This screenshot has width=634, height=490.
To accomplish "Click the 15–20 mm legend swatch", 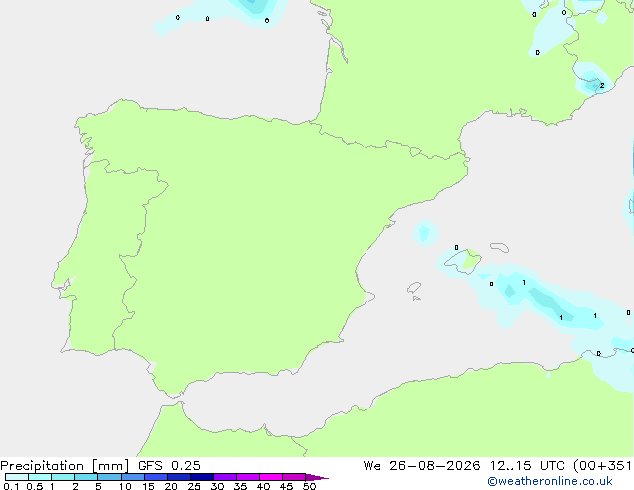I will (156, 477).
